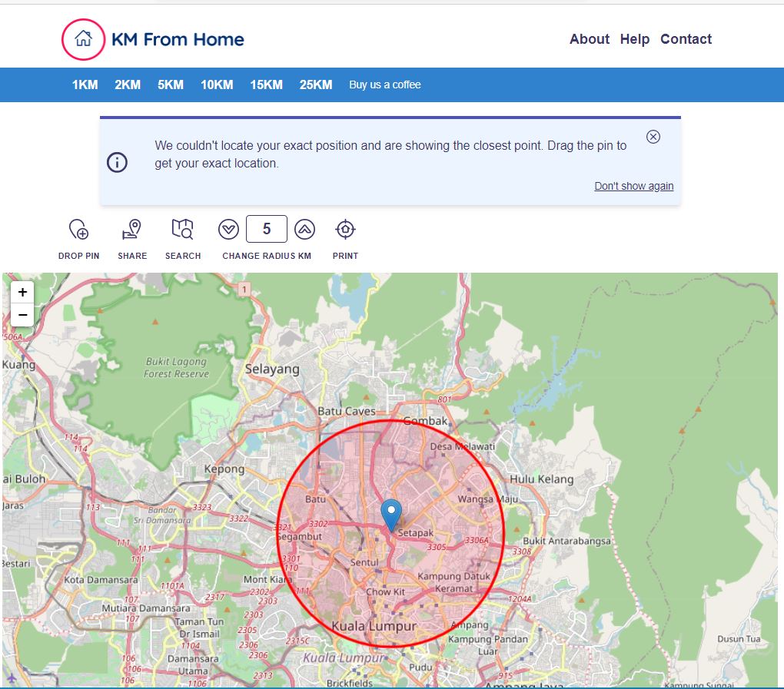The height and width of the screenshot is (689, 784).
Task: Click the Chow Kit map label
Action: 385,591
